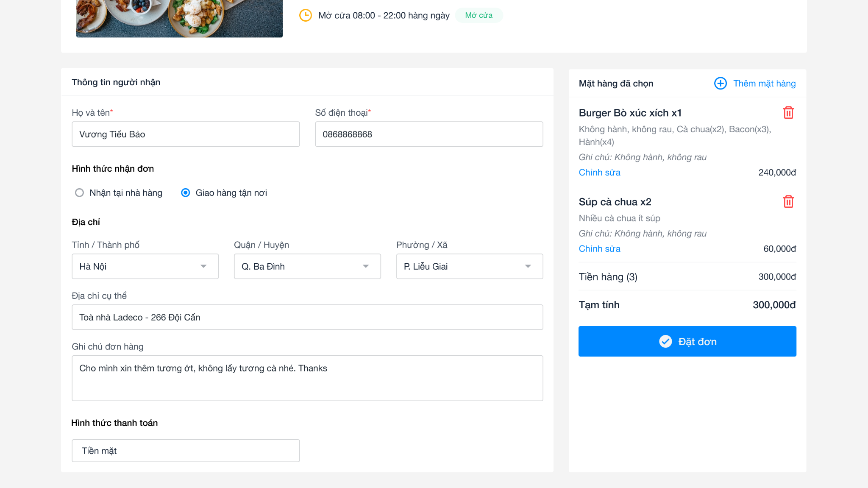Image resolution: width=868 pixels, height=488 pixels.
Task: Delete the Burger Bò xúc xích item
Action: [788, 113]
